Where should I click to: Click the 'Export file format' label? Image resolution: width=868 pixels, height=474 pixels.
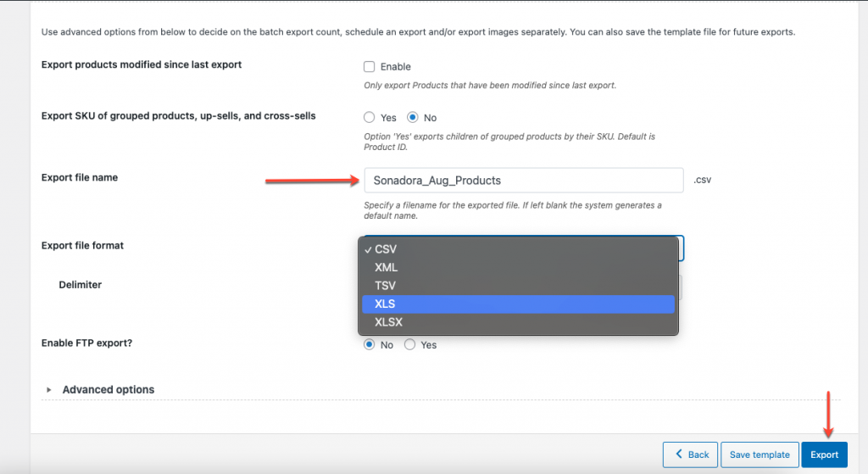coord(82,245)
